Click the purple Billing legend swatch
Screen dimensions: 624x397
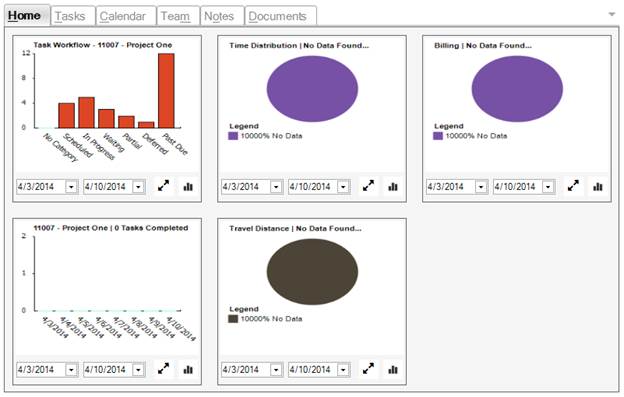coord(438,136)
